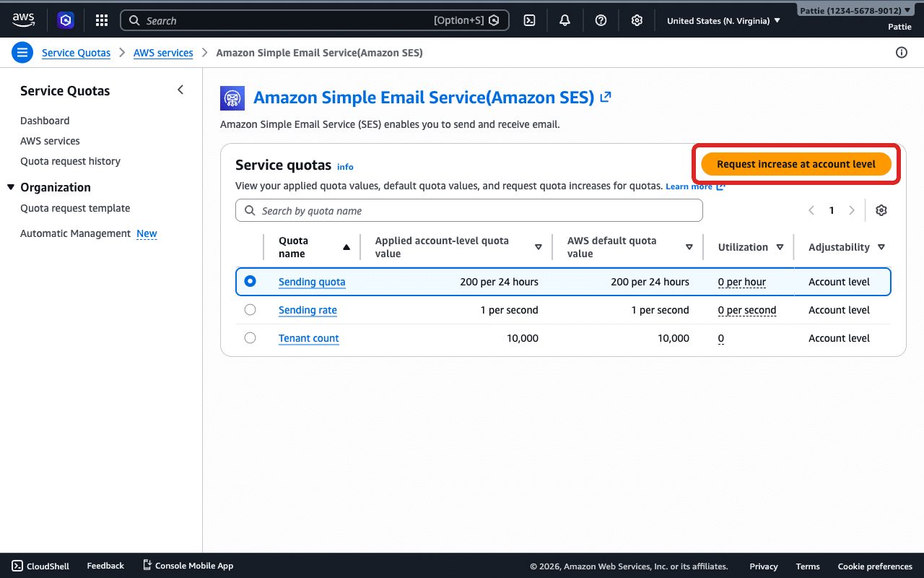Click the New badge link
Viewport: 924px width, 578px height.
pos(147,233)
